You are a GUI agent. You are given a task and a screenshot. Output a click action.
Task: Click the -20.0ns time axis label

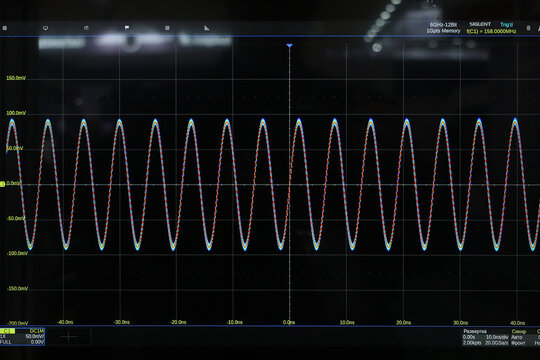point(178,322)
